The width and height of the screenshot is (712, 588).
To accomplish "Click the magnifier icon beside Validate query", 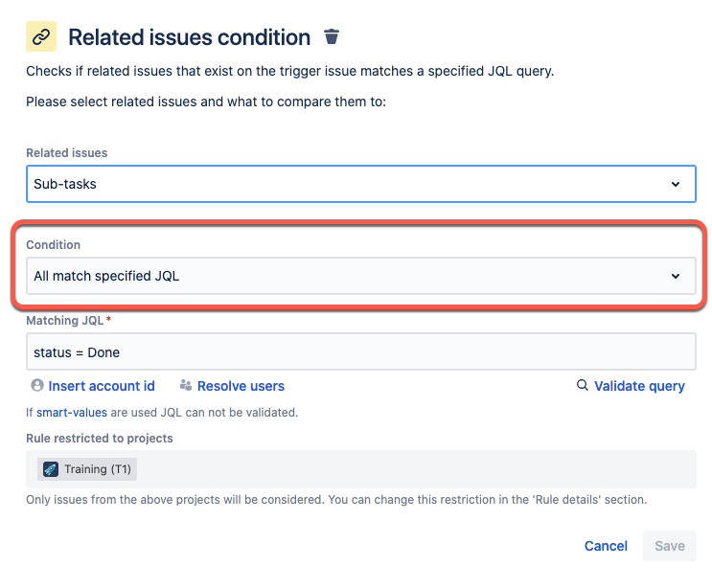I will 582,386.
